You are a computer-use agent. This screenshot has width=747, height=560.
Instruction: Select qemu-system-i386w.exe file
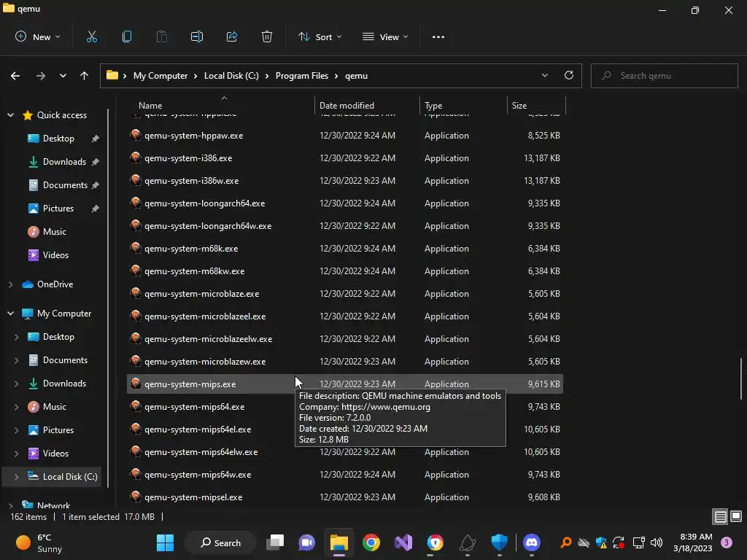[345, 181]
